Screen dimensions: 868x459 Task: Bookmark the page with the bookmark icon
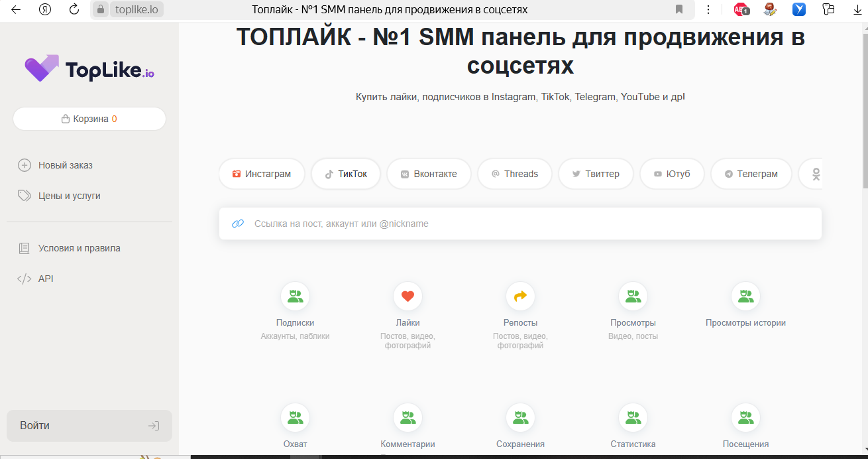[679, 9]
